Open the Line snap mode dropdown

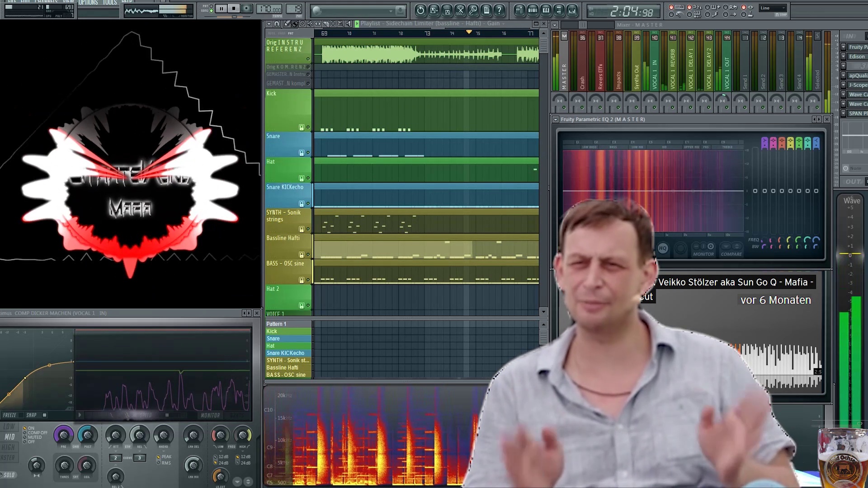pos(773,8)
